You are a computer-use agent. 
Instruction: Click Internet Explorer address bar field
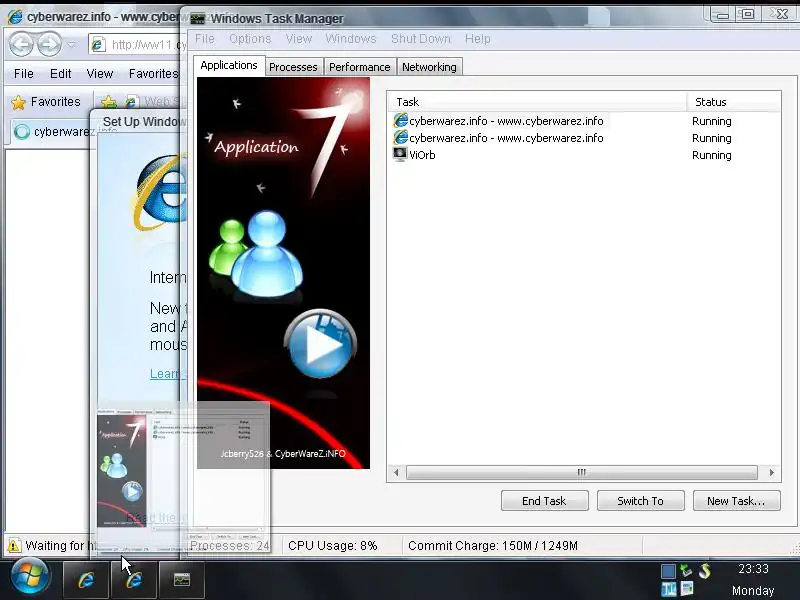click(x=138, y=45)
